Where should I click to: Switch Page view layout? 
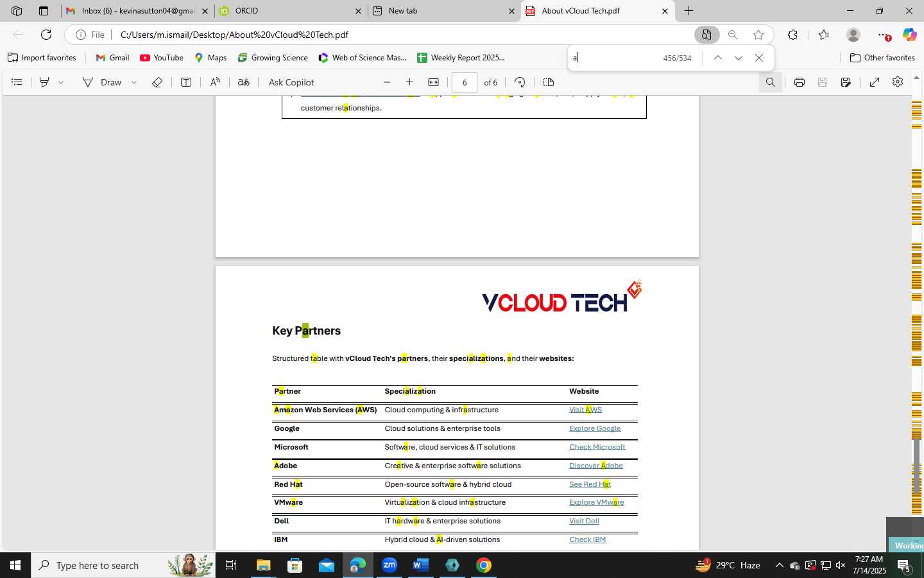(x=549, y=82)
